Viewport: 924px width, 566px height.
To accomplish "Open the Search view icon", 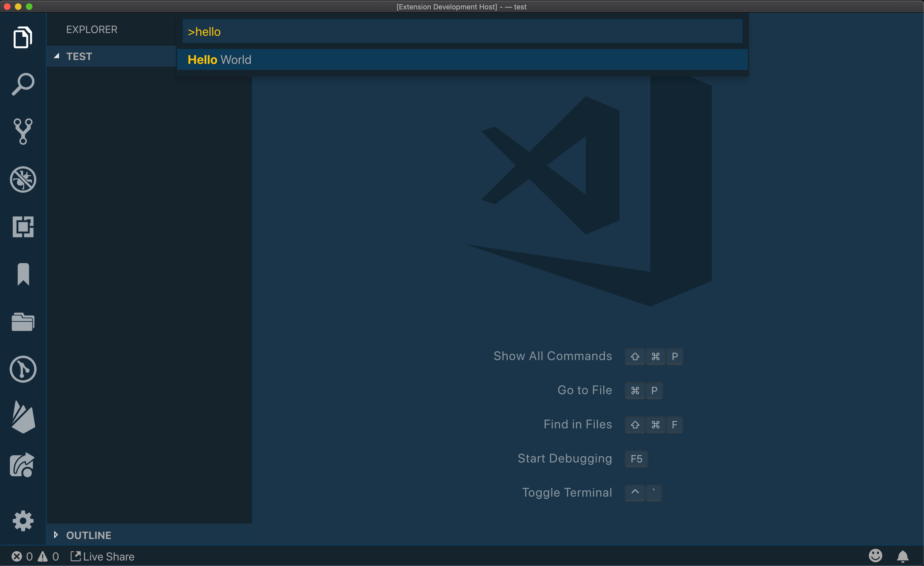I will (23, 84).
